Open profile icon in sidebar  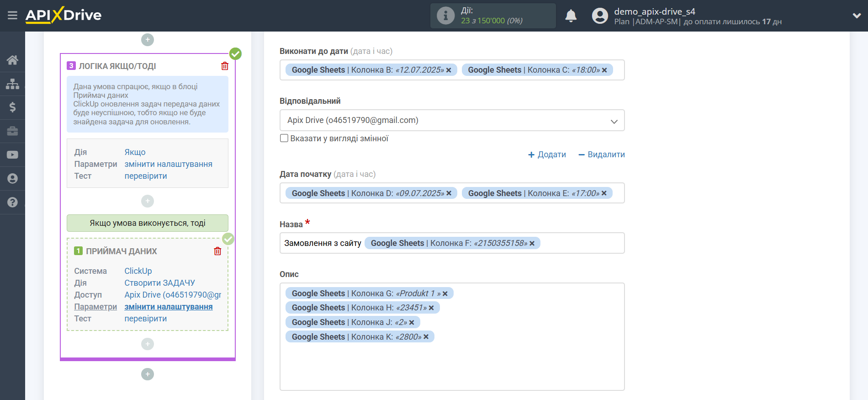tap(12, 179)
